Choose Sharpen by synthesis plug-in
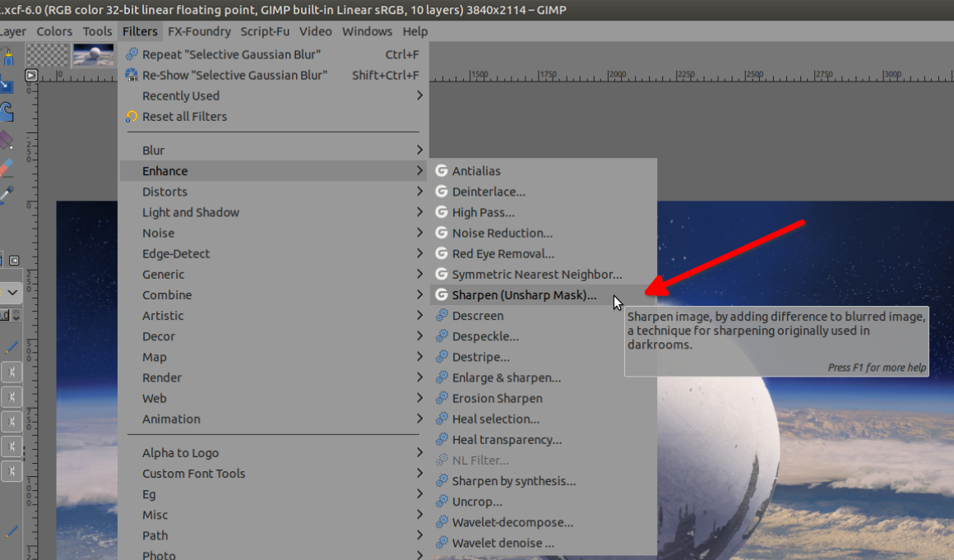The image size is (954, 560). point(544,481)
